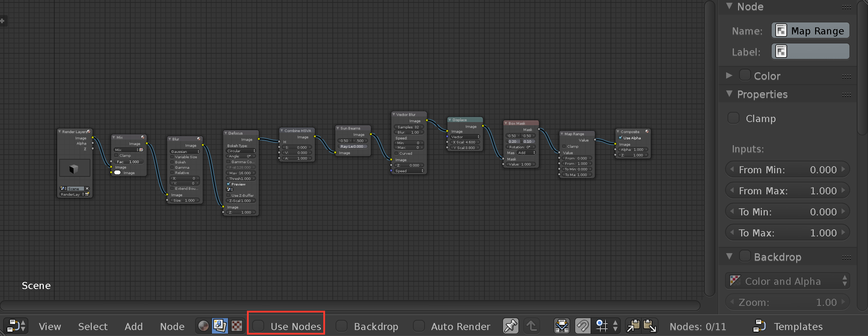Select the Compositing node tree icon
The image size is (868, 336).
tap(219, 326)
